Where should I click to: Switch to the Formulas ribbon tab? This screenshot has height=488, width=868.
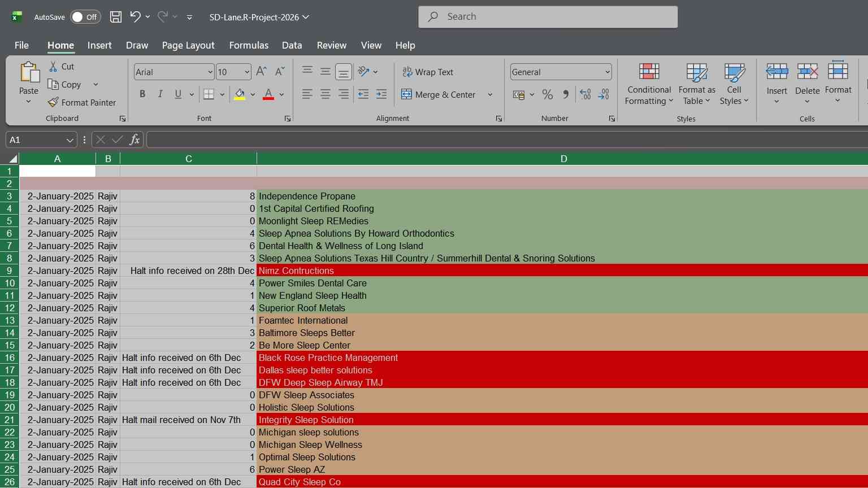pos(249,45)
